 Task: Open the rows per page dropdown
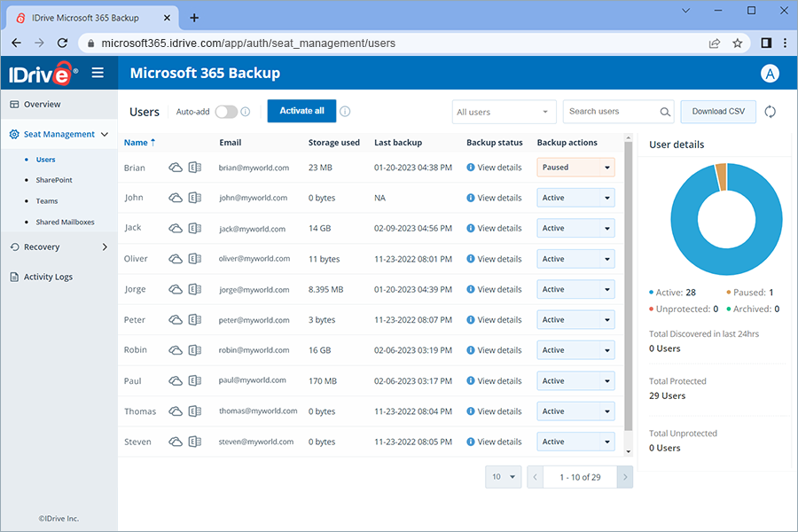(x=504, y=477)
